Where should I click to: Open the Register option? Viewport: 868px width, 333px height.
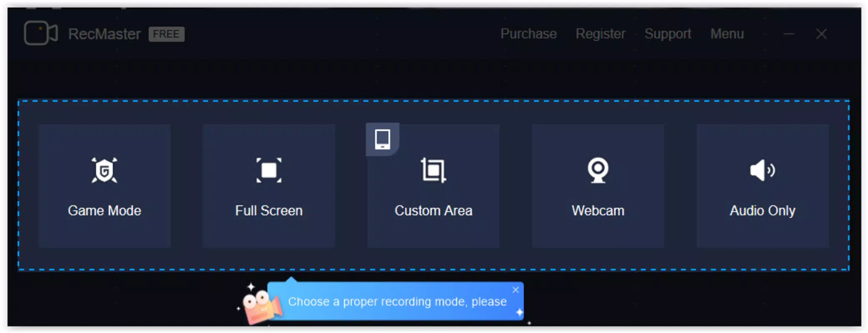(600, 34)
